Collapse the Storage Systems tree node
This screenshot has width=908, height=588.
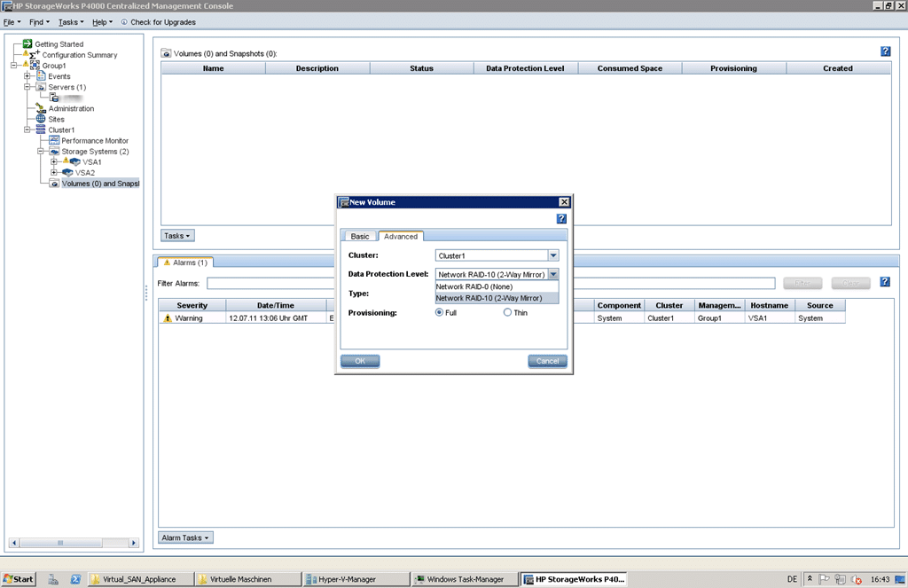[x=41, y=151]
